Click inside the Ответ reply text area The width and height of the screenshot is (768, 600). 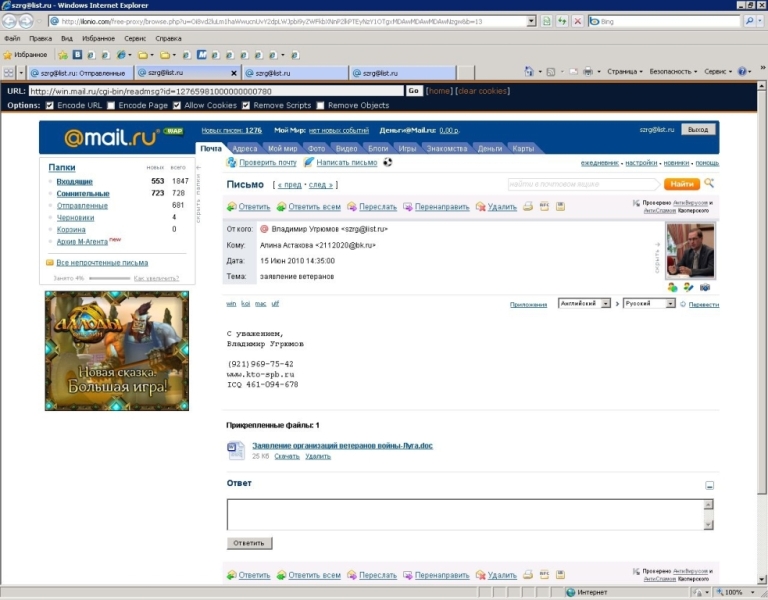click(x=465, y=514)
